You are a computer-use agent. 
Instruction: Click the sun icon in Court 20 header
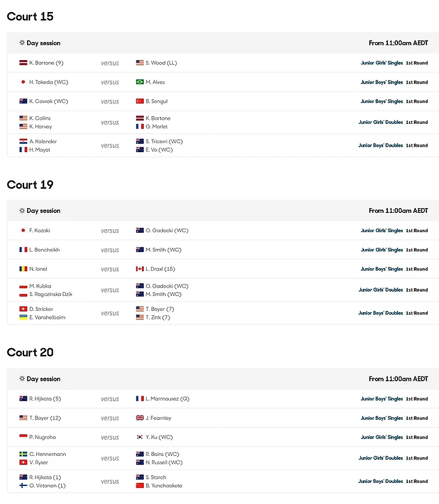[22, 379]
